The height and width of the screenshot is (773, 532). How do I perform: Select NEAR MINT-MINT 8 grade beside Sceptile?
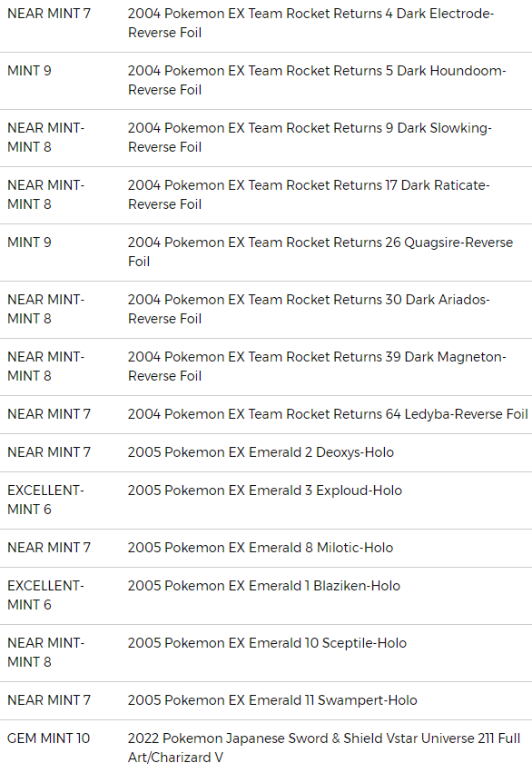click(45, 653)
